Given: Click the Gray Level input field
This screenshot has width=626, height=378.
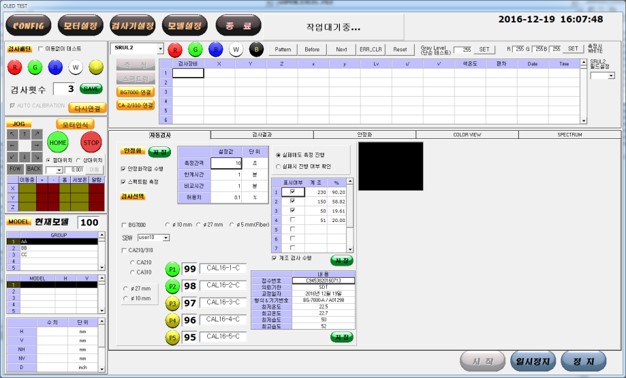Looking at the screenshot, I should 463,49.
